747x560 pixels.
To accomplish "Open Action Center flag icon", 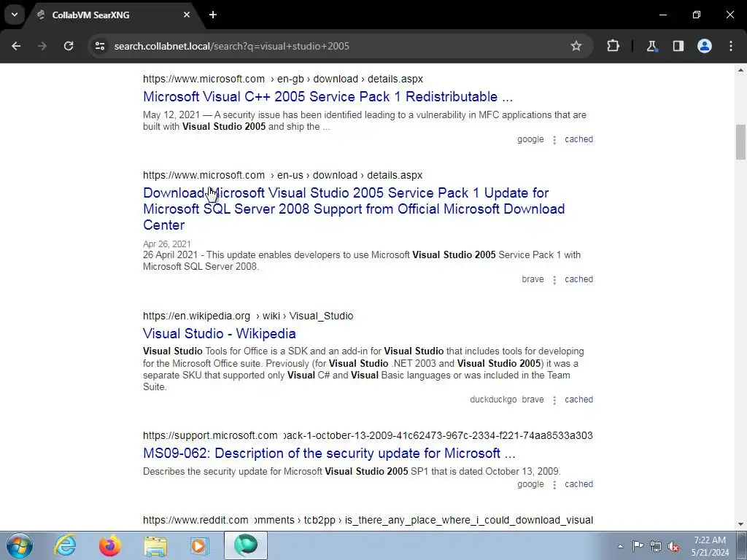I will 638,546.
